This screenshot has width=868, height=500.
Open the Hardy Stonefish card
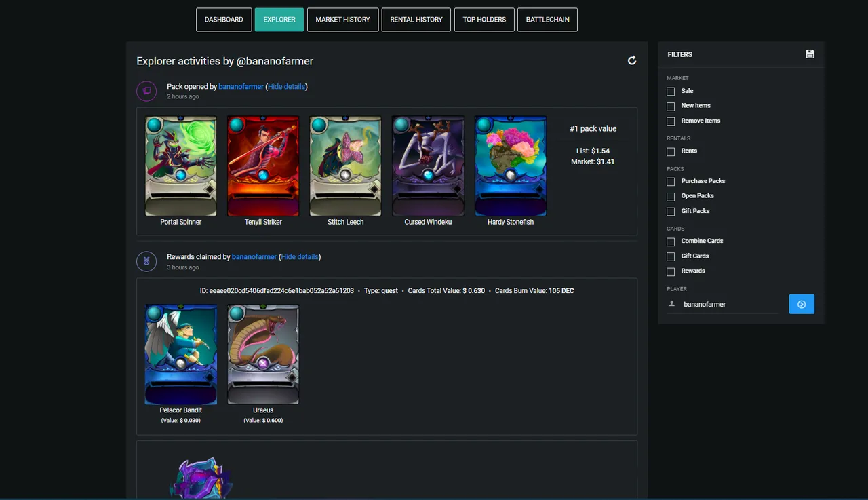[x=511, y=166]
